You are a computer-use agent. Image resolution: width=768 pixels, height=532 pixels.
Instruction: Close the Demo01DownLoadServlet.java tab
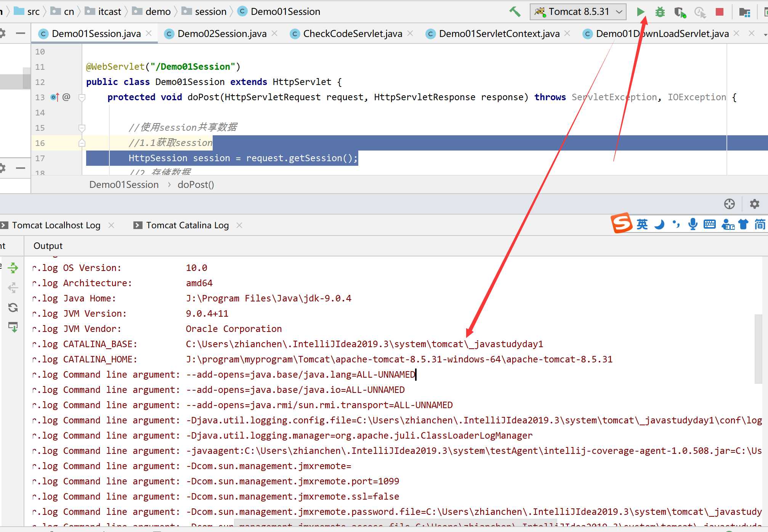coord(736,34)
